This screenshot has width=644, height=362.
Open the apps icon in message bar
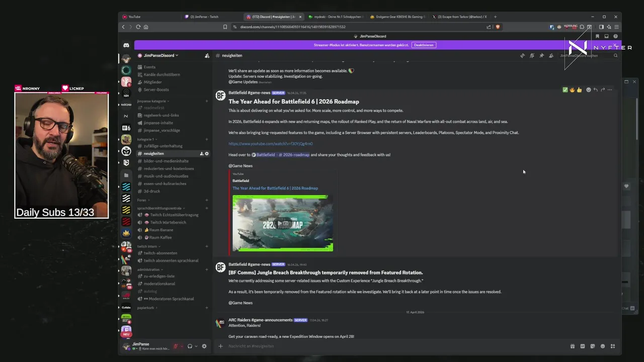pyautogui.click(x=613, y=346)
